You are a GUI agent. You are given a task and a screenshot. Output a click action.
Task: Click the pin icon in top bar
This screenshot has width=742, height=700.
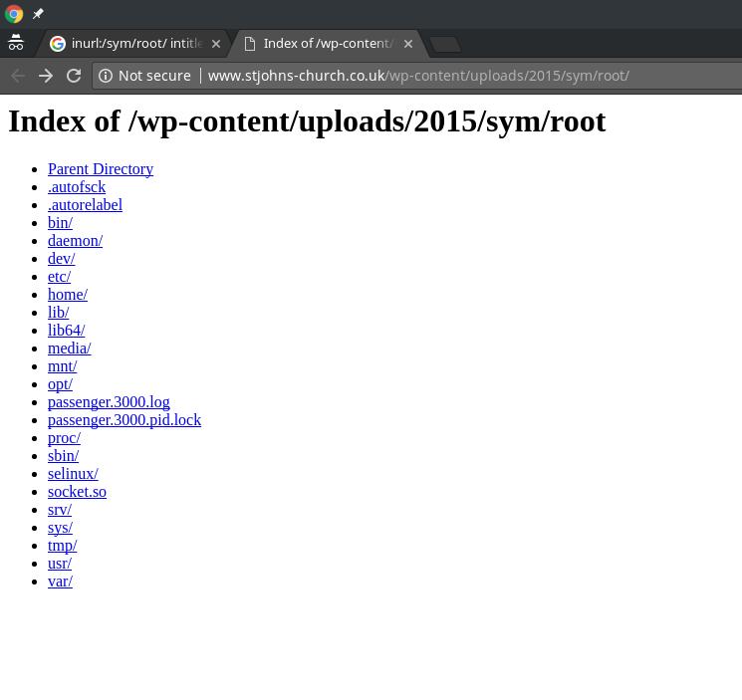(38, 14)
